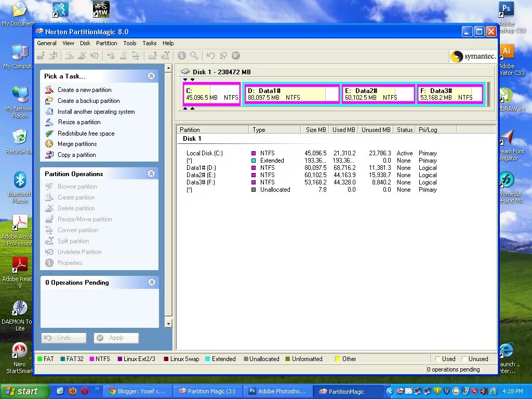Click Split partition operation icon
This screenshot has height=399, width=532.
coord(49,241)
